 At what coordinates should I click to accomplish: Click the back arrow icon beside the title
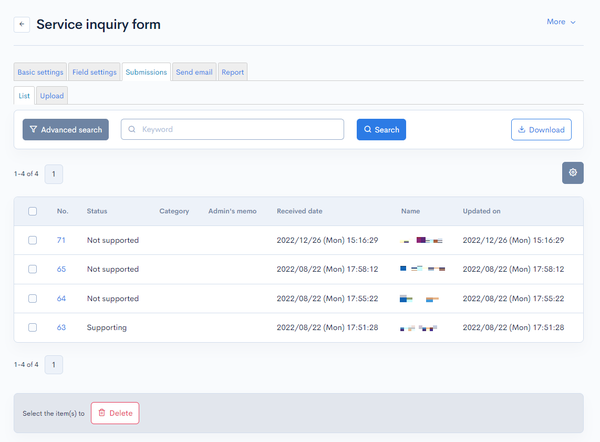[x=22, y=24]
